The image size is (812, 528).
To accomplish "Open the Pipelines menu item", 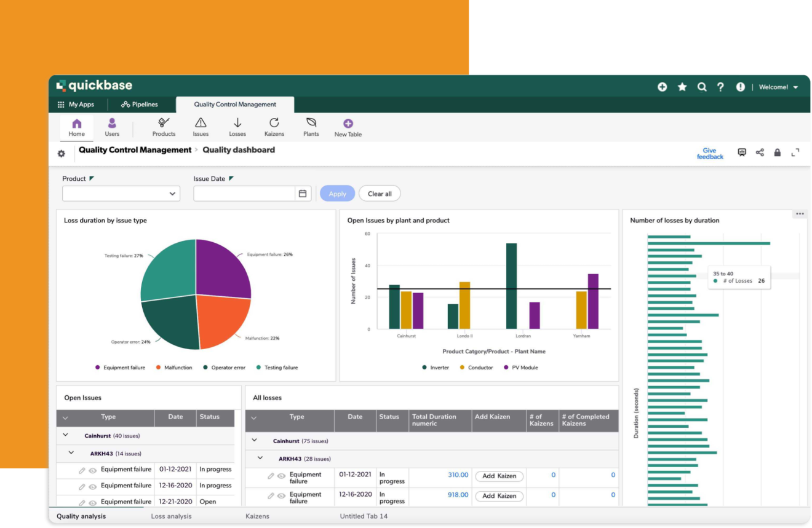I will pyautogui.click(x=140, y=104).
